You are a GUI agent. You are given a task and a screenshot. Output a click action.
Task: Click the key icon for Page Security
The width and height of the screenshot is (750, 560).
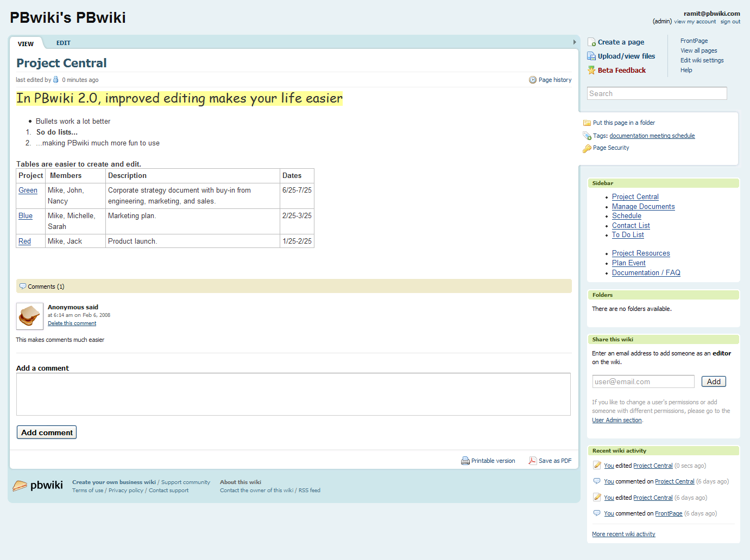(x=587, y=148)
